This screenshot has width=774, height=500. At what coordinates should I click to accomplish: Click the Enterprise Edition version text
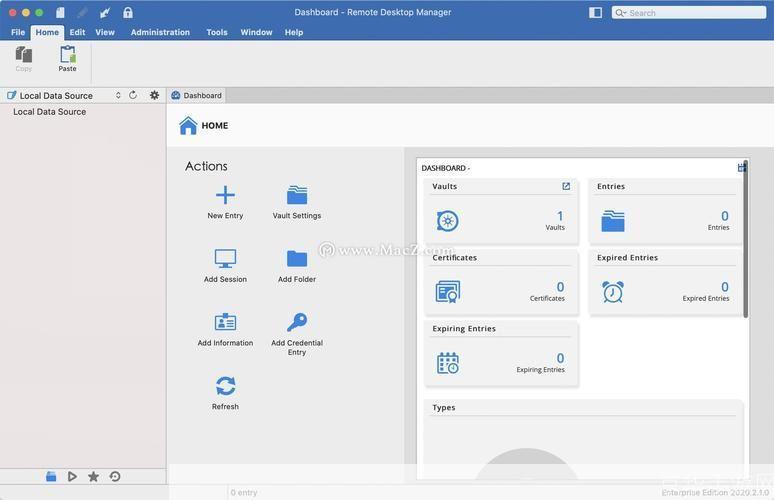click(x=715, y=493)
